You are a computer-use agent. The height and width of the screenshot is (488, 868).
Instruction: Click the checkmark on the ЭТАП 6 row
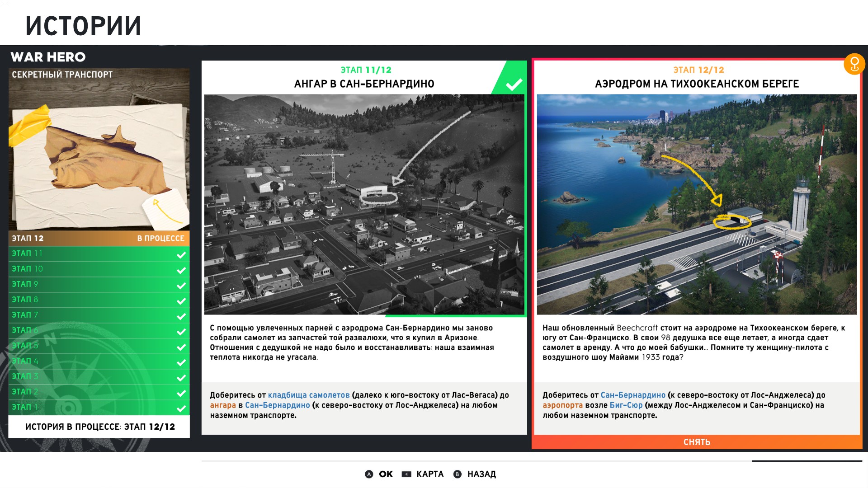pyautogui.click(x=181, y=332)
